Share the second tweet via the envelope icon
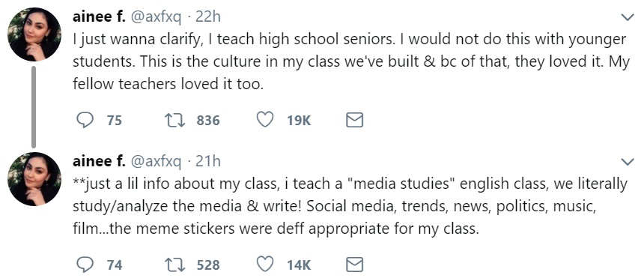 [354, 265]
